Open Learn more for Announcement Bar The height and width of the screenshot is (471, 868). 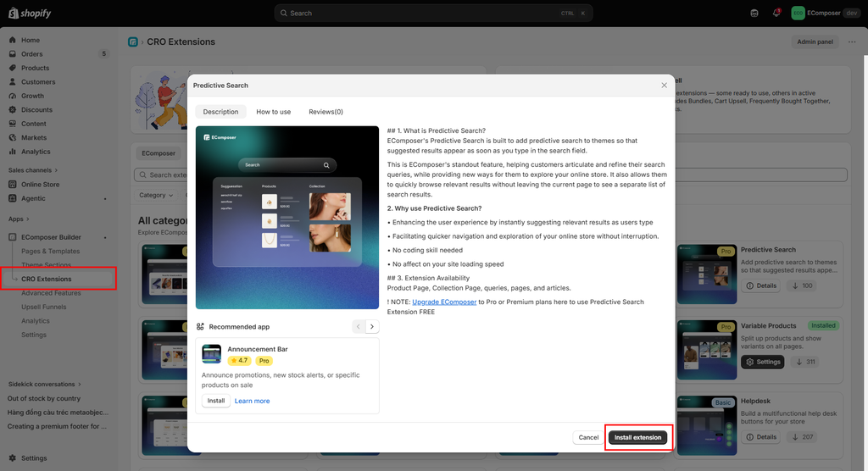coord(252,401)
